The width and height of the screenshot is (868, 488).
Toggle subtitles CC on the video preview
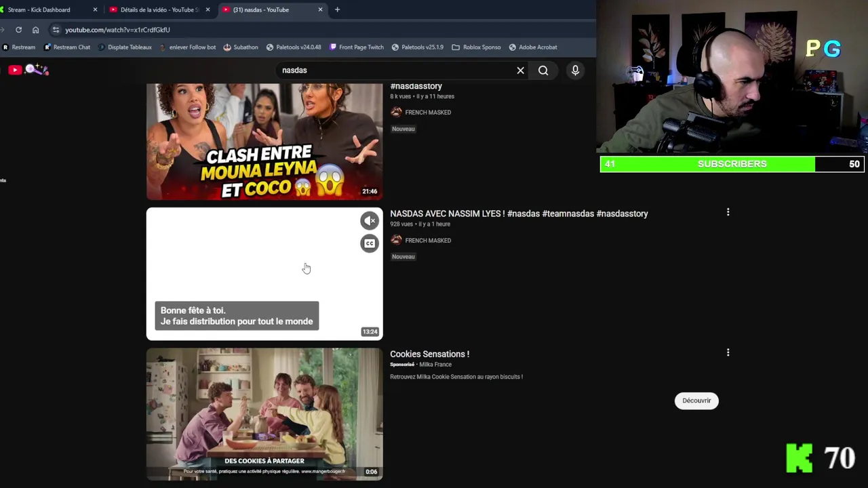coord(370,243)
